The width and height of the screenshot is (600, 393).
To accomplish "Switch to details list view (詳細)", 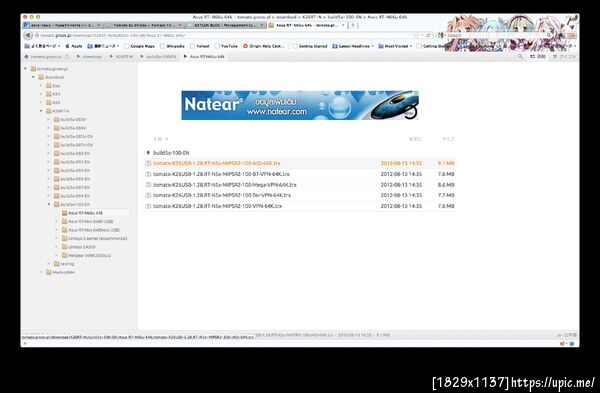I will [538, 56].
